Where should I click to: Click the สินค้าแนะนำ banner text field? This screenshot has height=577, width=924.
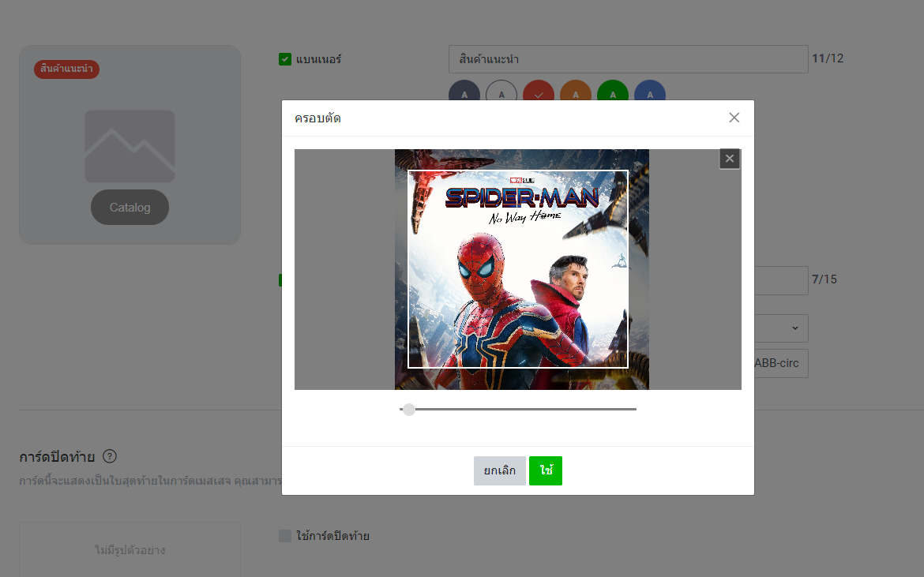click(628, 59)
